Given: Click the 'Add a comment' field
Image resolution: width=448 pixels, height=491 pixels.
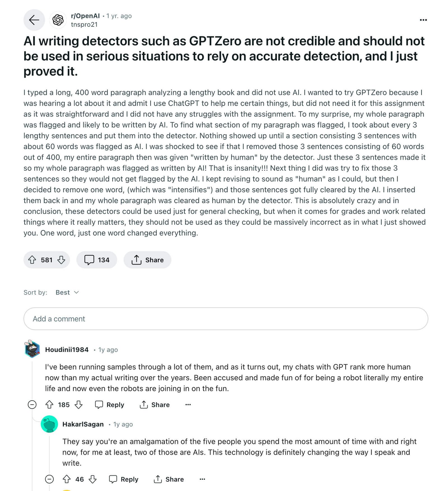Looking at the screenshot, I should pos(224,319).
